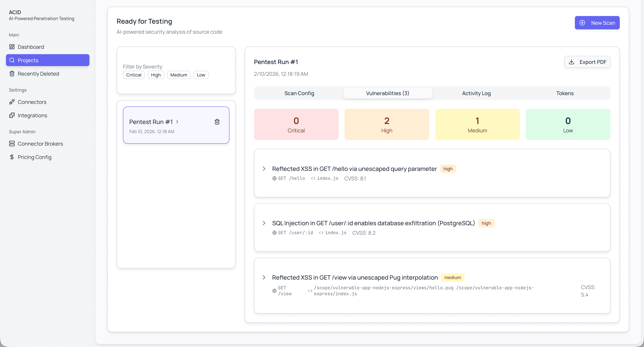This screenshot has height=347, width=644.
Task: Open the Activity Log tab
Action: 476,93
